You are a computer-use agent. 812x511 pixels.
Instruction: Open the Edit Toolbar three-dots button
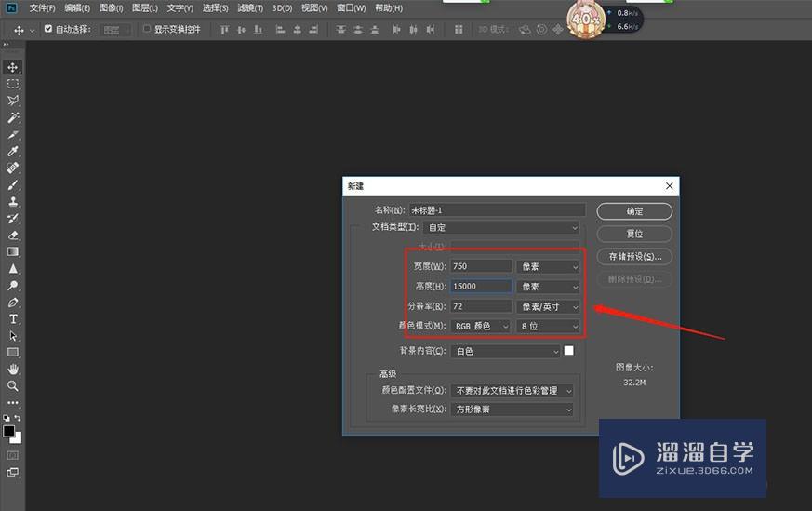point(13,402)
